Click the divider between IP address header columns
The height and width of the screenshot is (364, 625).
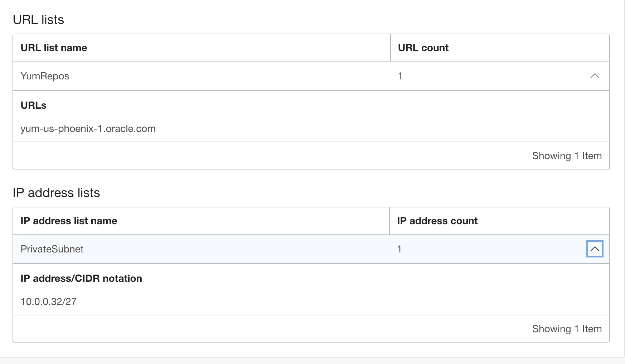389,221
